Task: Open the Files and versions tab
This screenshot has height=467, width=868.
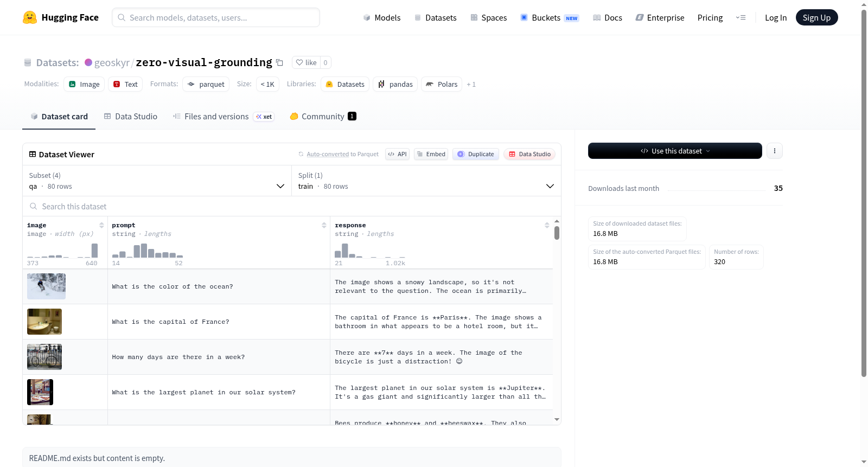Action: click(224, 117)
